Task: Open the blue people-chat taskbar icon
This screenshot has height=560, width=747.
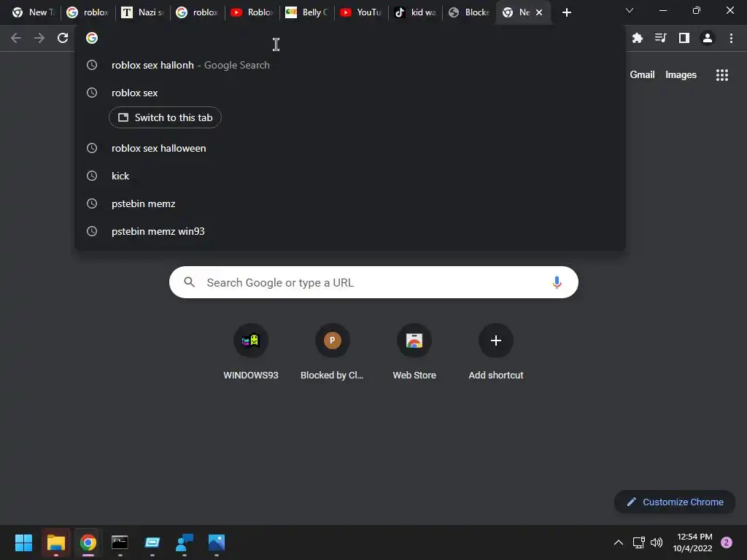Action: click(185, 542)
